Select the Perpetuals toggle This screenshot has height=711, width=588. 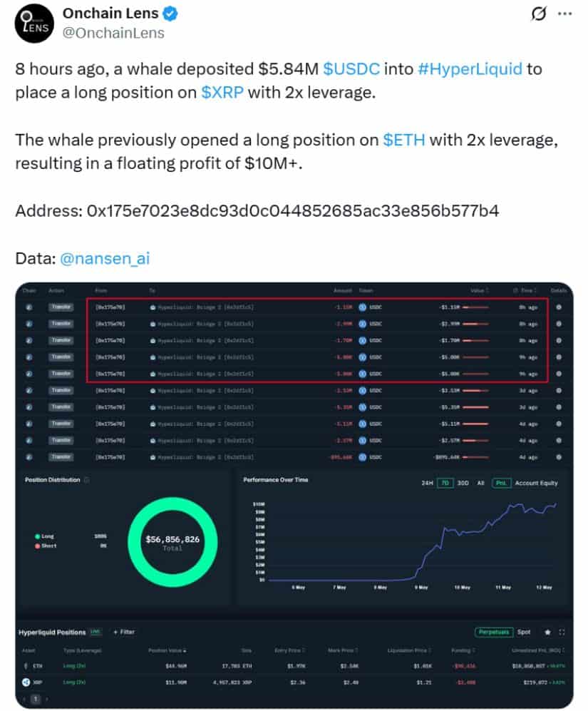tap(494, 632)
